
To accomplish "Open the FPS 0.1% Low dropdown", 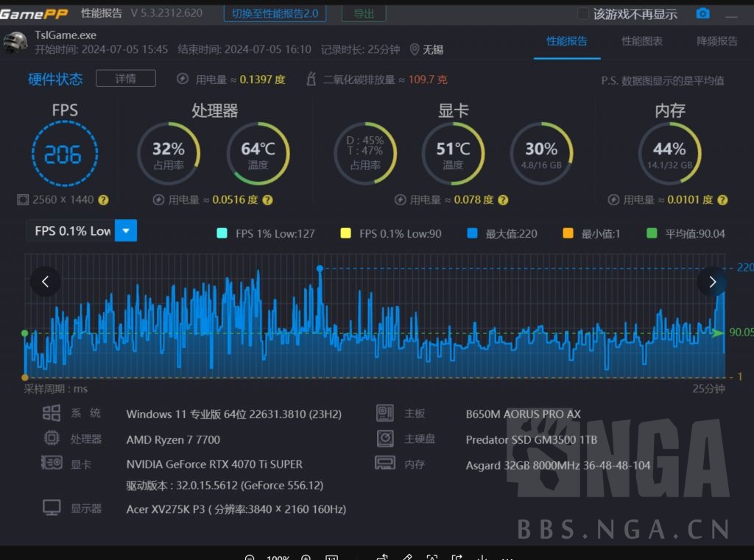I will pos(126,230).
